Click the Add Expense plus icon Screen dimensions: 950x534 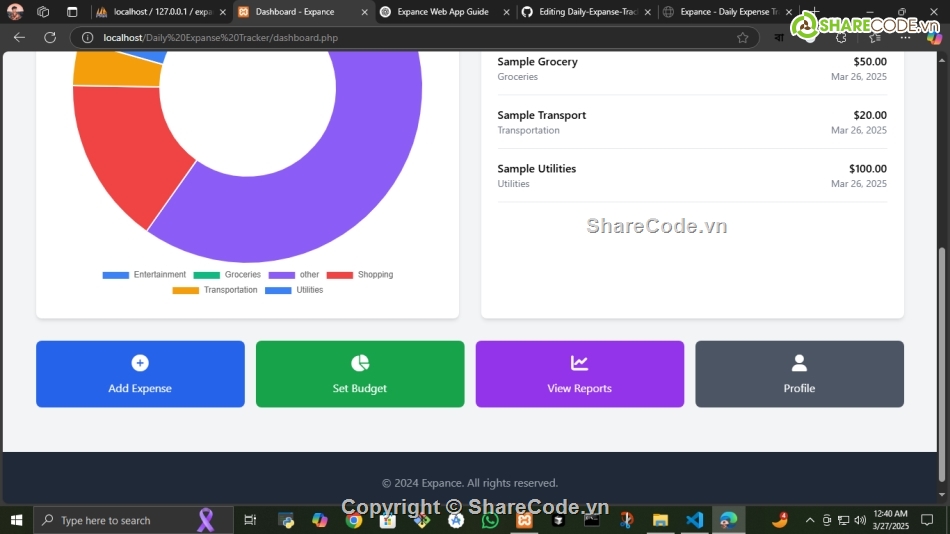click(x=140, y=363)
